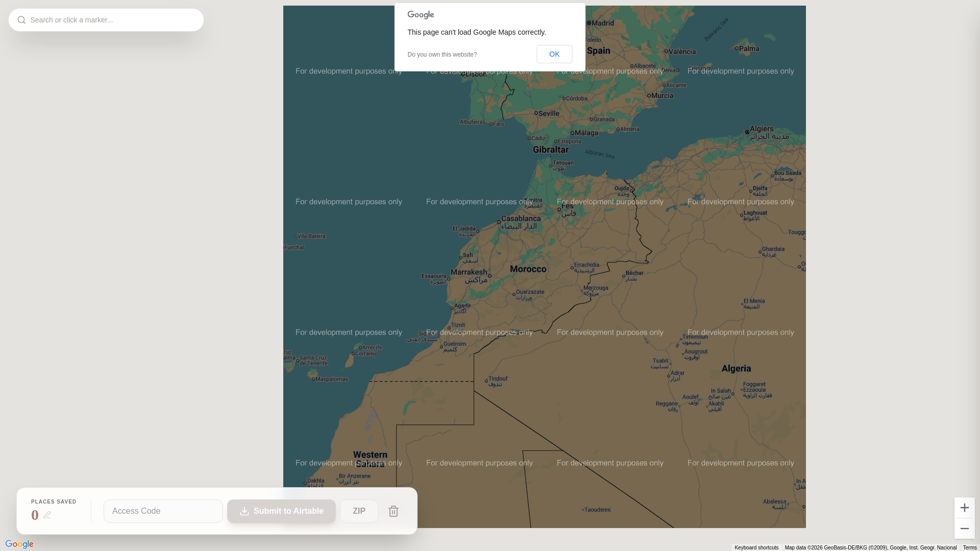980x551 pixels.
Task: Click the ZIP button
Action: (x=359, y=511)
